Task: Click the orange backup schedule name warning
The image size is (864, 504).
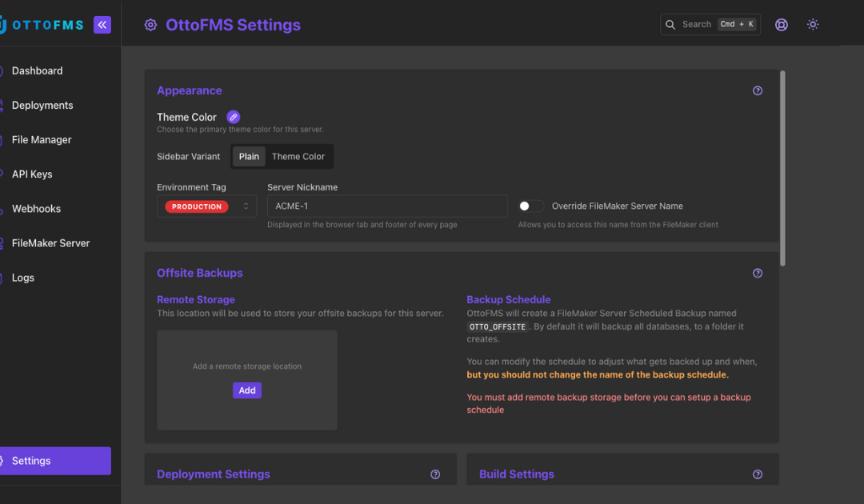Action: click(x=598, y=374)
